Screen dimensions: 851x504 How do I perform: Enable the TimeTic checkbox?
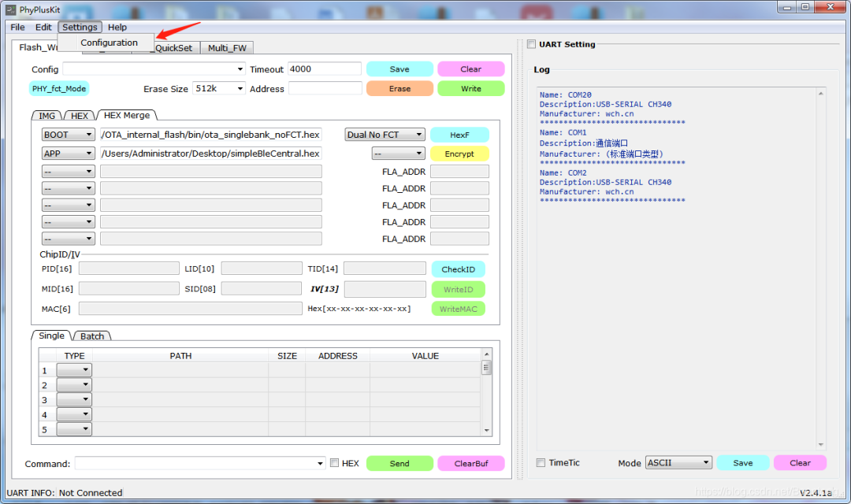coord(541,462)
